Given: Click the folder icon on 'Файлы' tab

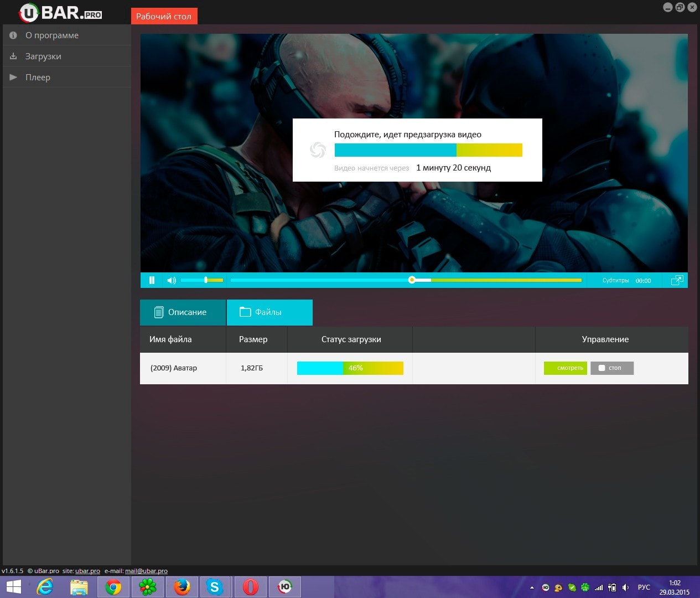Looking at the screenshot, I should 245,312.
